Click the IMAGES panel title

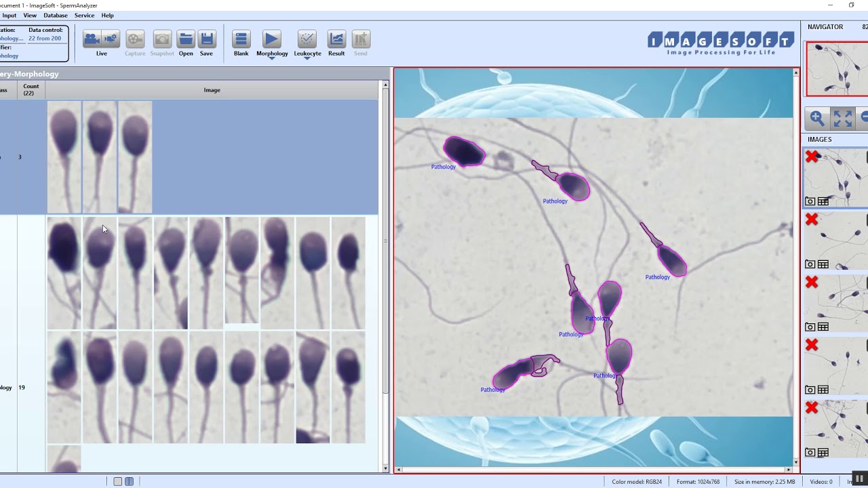[819, 140]
